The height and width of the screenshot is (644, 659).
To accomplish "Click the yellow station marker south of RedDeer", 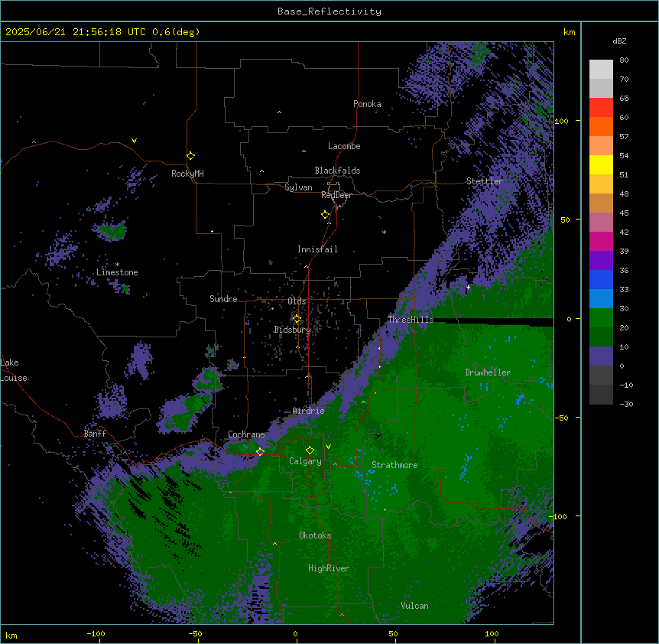I will pos(326,215).
